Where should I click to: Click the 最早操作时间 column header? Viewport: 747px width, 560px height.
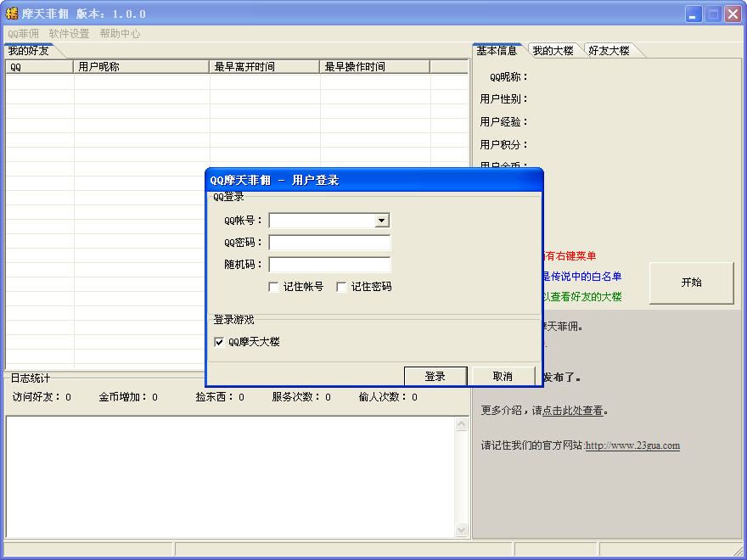tap(374, 67)
